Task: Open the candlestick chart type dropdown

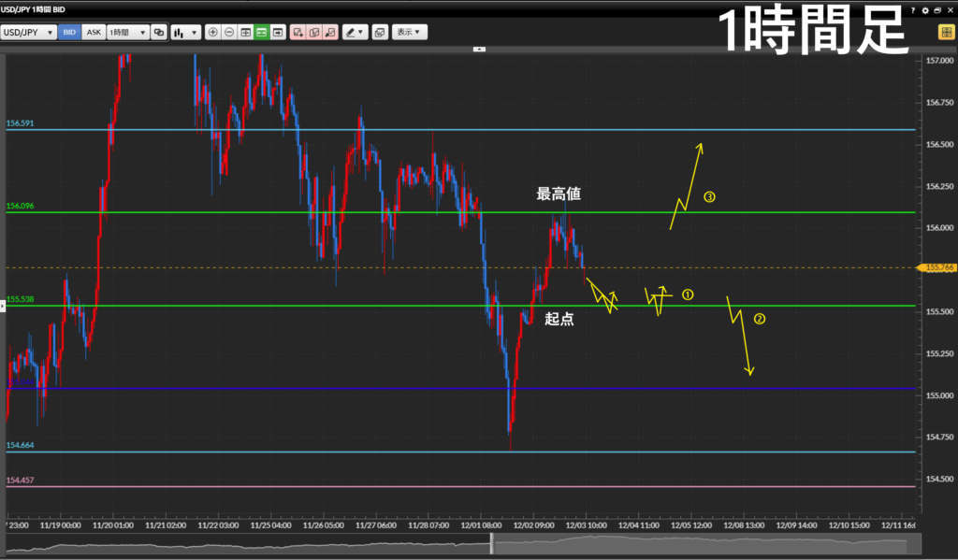Action: pos(185,32)
